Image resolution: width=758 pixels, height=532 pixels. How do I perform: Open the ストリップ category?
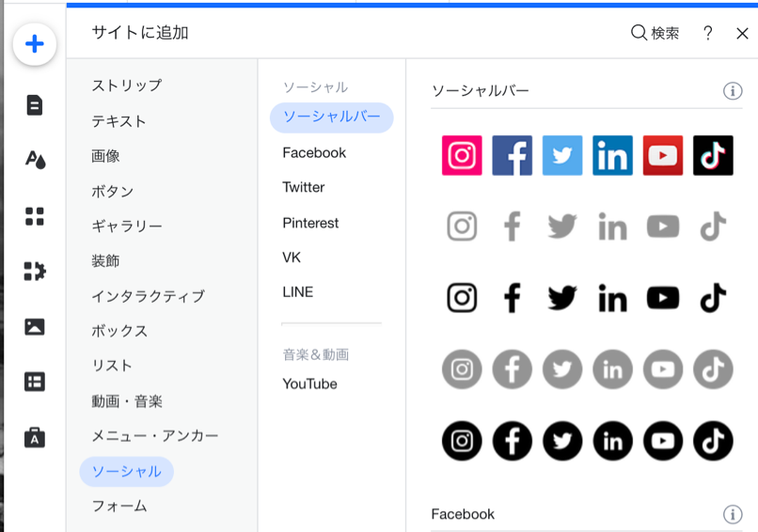tap(127, 86)
